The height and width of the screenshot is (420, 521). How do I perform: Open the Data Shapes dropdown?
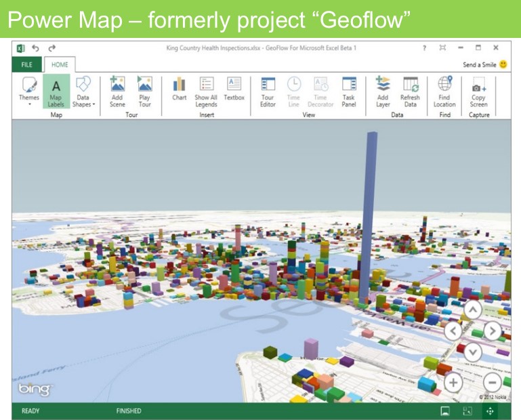tap(83, 91)
